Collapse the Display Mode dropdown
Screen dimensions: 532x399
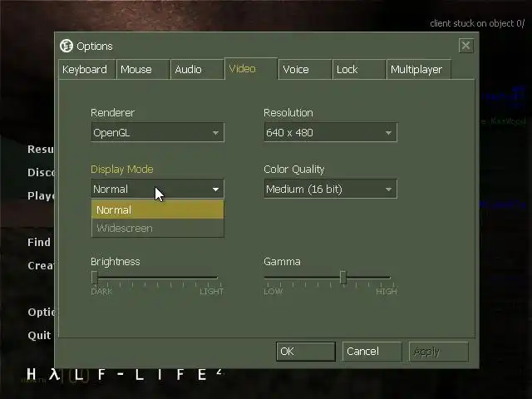[x=157, y=189]
